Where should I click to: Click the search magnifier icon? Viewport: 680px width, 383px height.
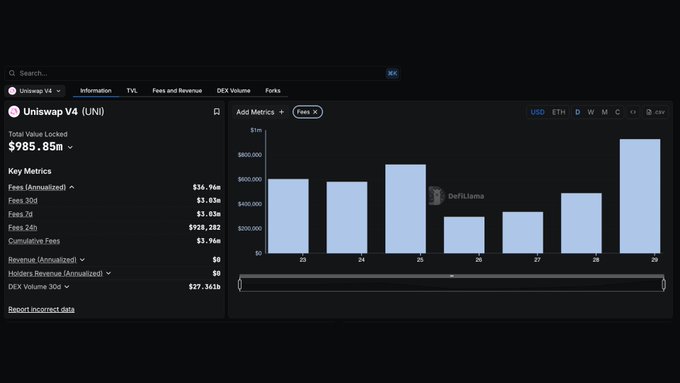coord(12,73)
